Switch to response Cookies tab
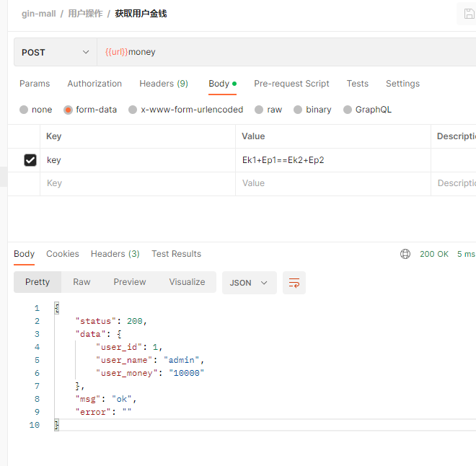This screenshot has width=476, height=466. coord(63,254)
